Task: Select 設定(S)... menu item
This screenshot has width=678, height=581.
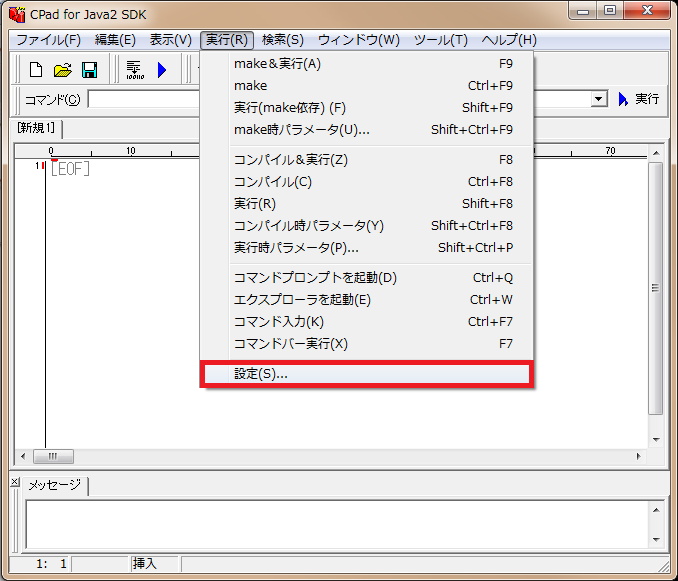Action: (x=367, y=374)
